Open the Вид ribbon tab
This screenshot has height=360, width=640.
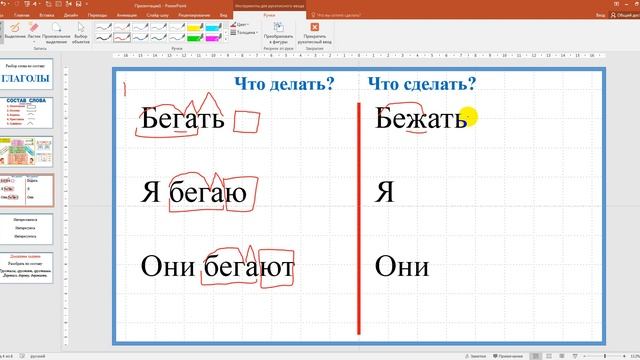tap(223, 15)
